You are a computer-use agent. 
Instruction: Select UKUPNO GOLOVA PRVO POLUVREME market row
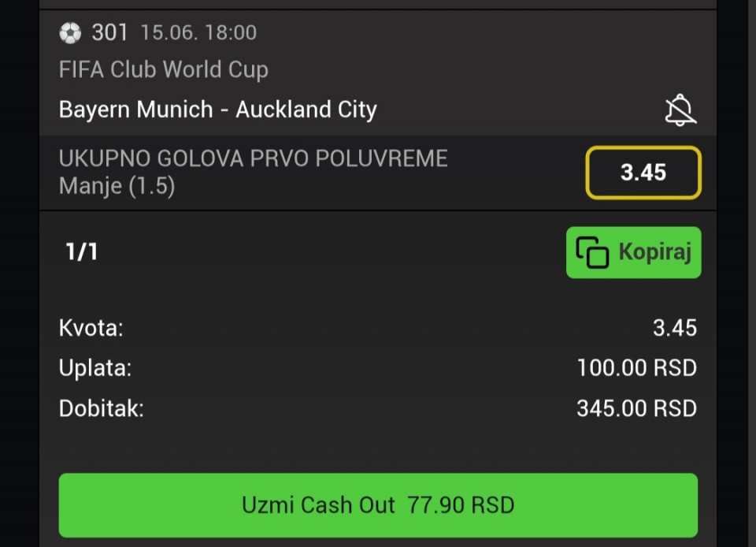pyautogui.click(x=377, y=173)
